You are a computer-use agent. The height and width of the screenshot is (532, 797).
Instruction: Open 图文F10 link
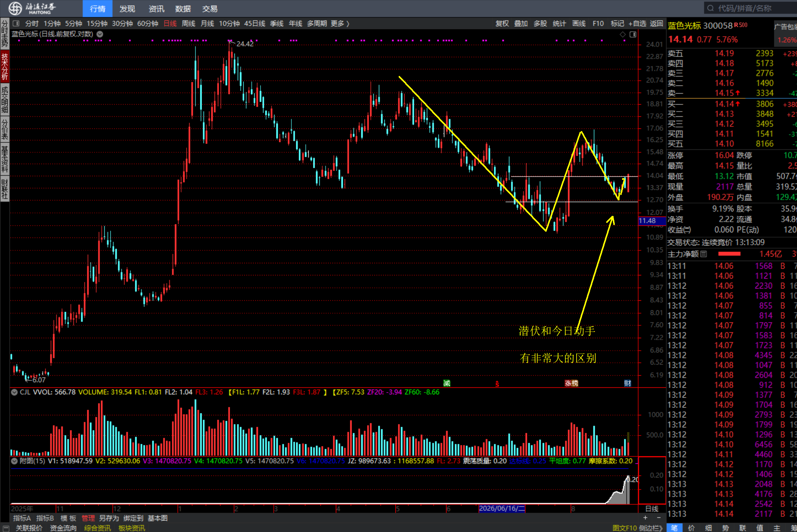pyautogui.click(x=625, y=528)
